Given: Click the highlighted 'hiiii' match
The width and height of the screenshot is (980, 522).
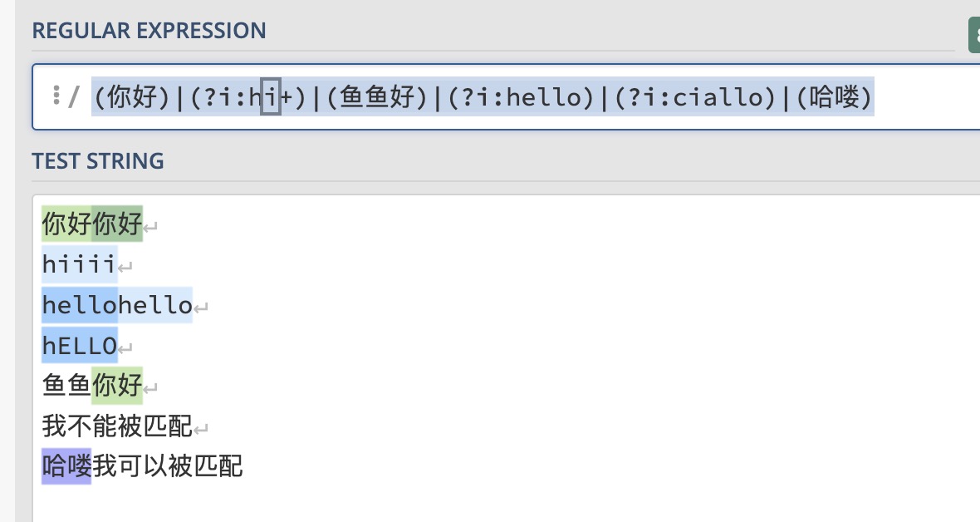Looking at the screenshot, I should tap(79, 264).
